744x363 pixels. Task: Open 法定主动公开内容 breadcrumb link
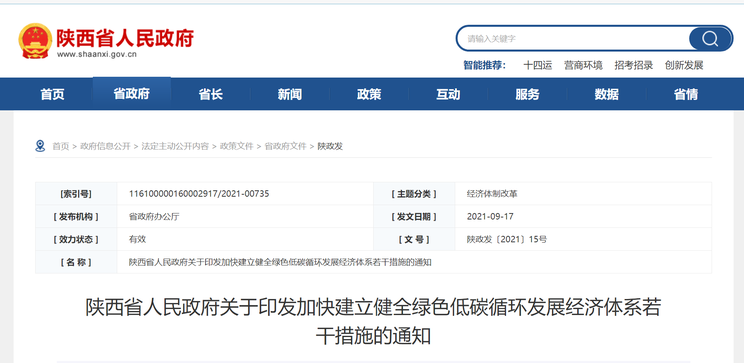point(175,146)
